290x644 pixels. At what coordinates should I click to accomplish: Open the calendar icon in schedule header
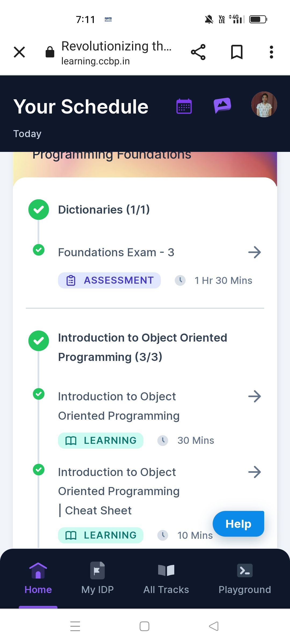click(x=184, y=106)
